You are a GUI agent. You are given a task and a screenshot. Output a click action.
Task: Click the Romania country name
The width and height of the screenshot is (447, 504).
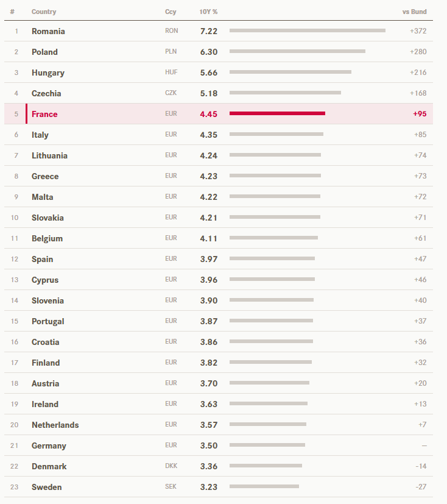click(48, 31)
